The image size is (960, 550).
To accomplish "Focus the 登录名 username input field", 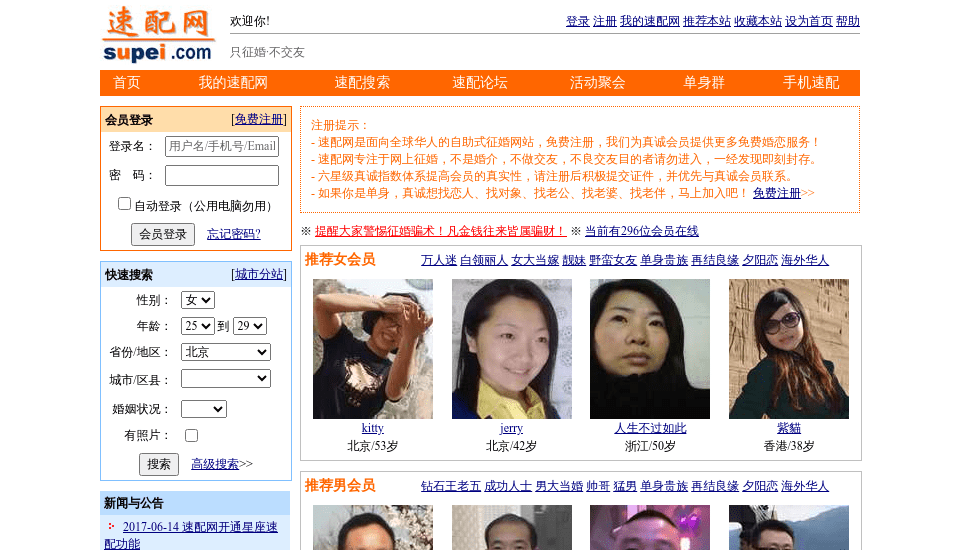I will pos(222,146).
